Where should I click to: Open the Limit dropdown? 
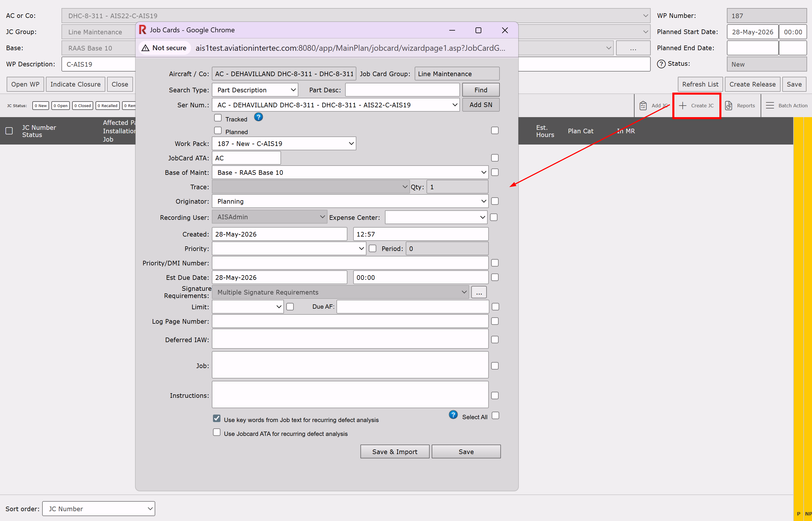point(248,307)
